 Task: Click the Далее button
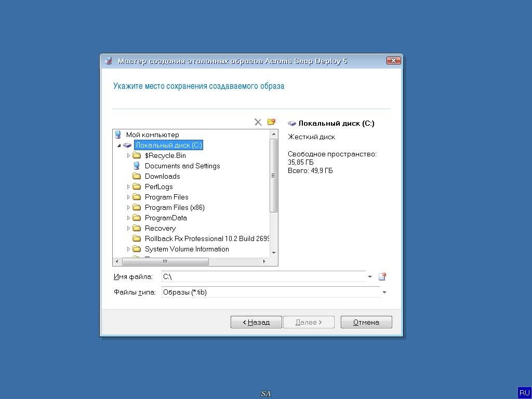pyautogui.click(x=309, y=322)
